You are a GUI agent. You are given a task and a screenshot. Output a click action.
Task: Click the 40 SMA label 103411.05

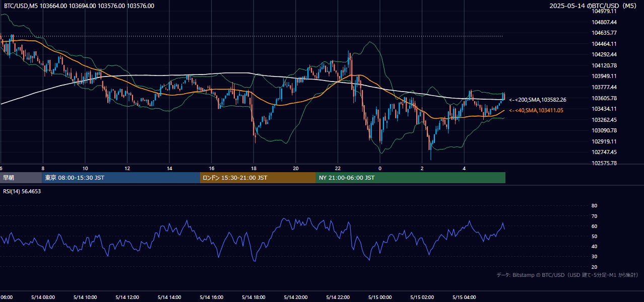(536, 110)
